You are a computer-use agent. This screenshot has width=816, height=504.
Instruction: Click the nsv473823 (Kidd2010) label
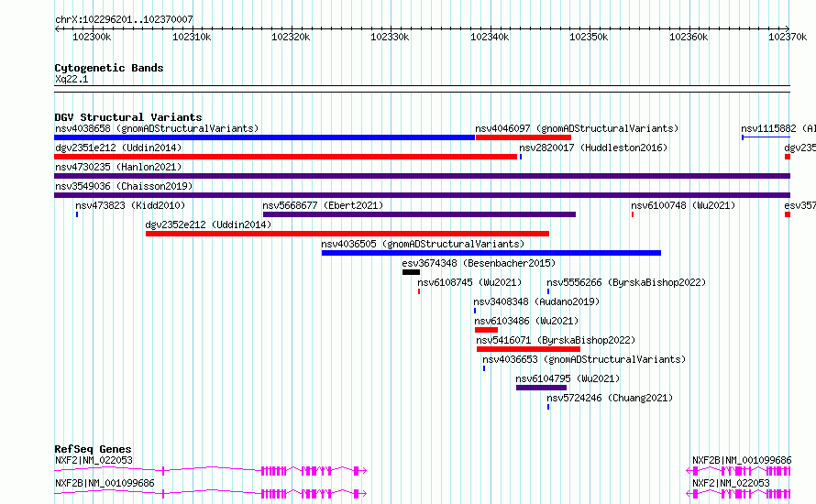(130, 205)
